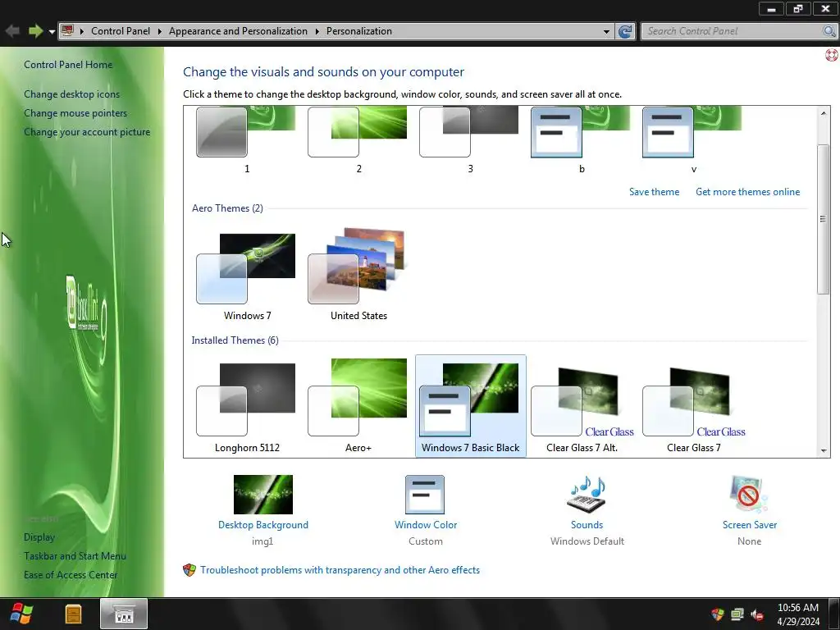Select the Personalization breadcrumb
Screen dimensions: 840x630
[x=359, y=31]
